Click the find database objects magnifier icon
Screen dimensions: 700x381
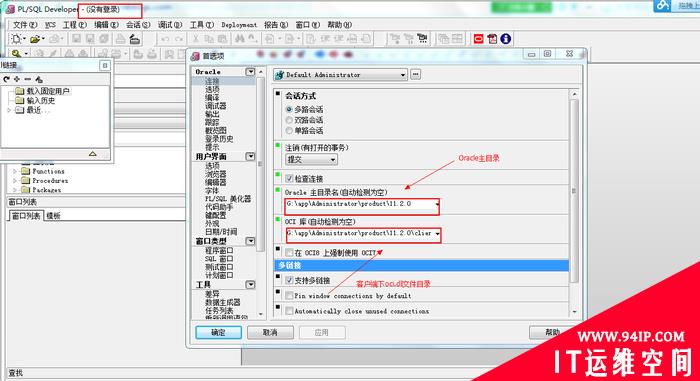pyautogui.click(x=16, y=54)
